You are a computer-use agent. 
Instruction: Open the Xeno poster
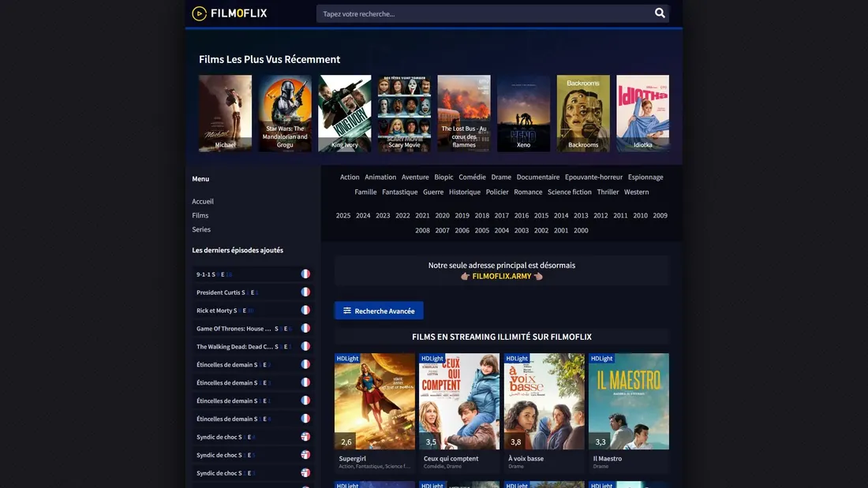(x=524, y=114)
